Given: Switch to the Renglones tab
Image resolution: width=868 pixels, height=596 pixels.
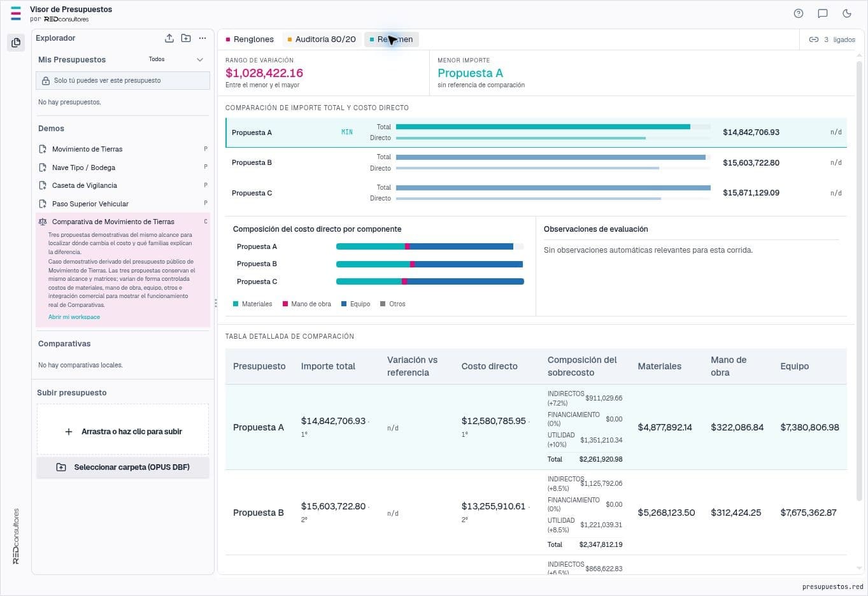Looking at the screenshot, I should (x=250, y=39).
